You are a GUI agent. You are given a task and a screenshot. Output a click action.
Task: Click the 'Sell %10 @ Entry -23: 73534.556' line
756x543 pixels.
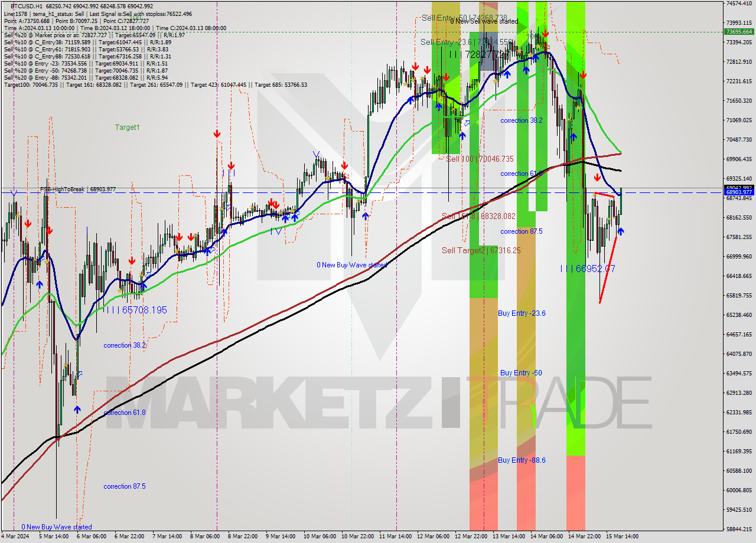pos(86,63)
